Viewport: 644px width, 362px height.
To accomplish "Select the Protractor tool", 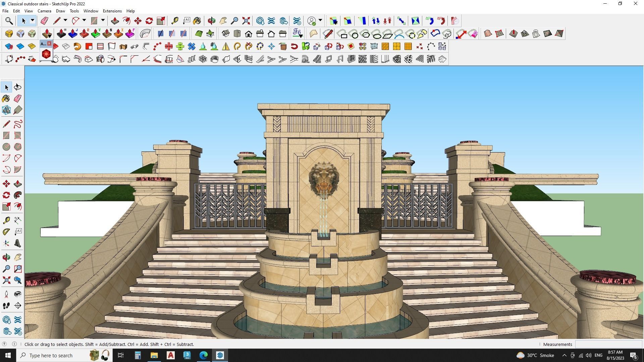I will [x=6, y=232].
